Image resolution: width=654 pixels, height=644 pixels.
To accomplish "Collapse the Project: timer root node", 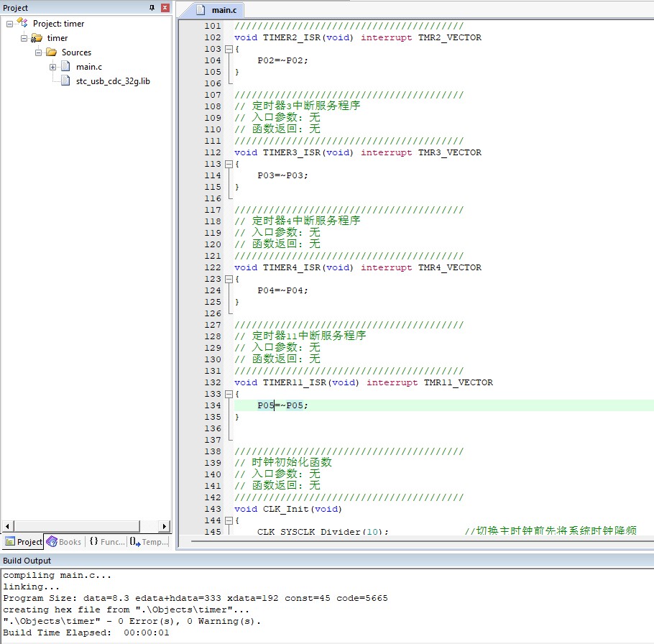I will pos(9,24).
